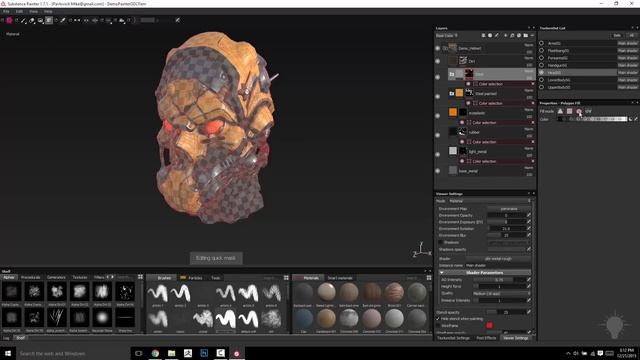Viewport: 640px width, 360px height.
Task: Hide the base_metal layer
Action: pyautogui.click(x=438, y=171)
